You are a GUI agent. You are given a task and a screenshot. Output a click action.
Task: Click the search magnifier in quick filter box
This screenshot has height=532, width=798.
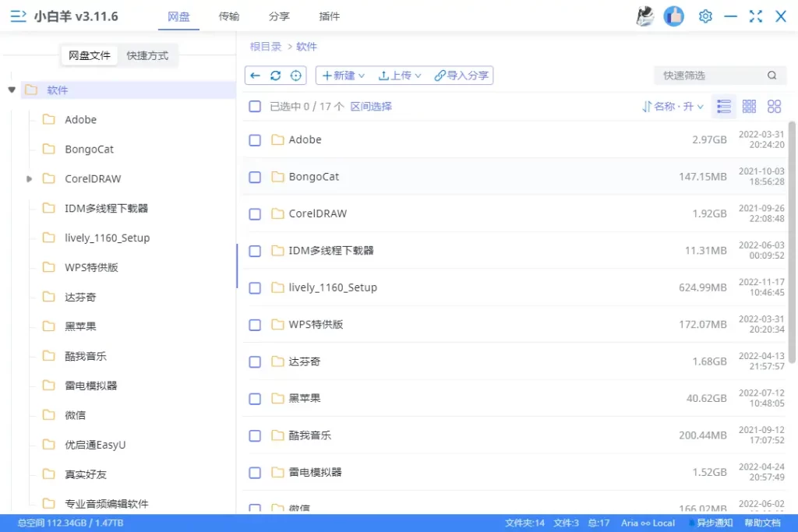tap(772, 76)
